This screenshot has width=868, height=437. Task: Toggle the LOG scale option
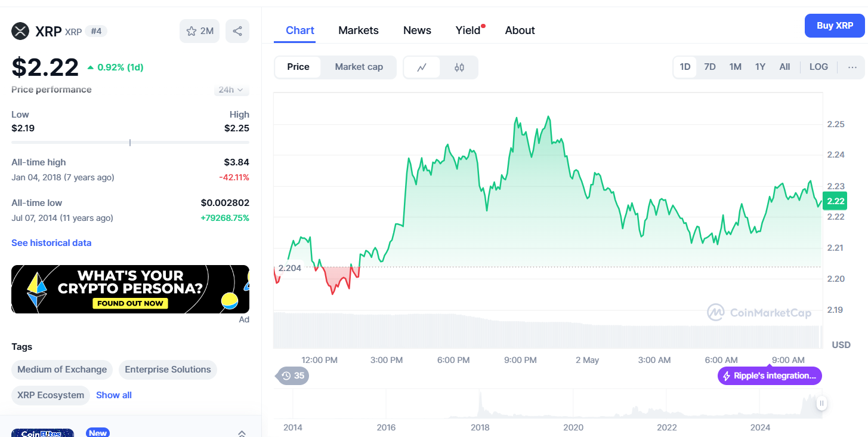click(x=818, y=67)
